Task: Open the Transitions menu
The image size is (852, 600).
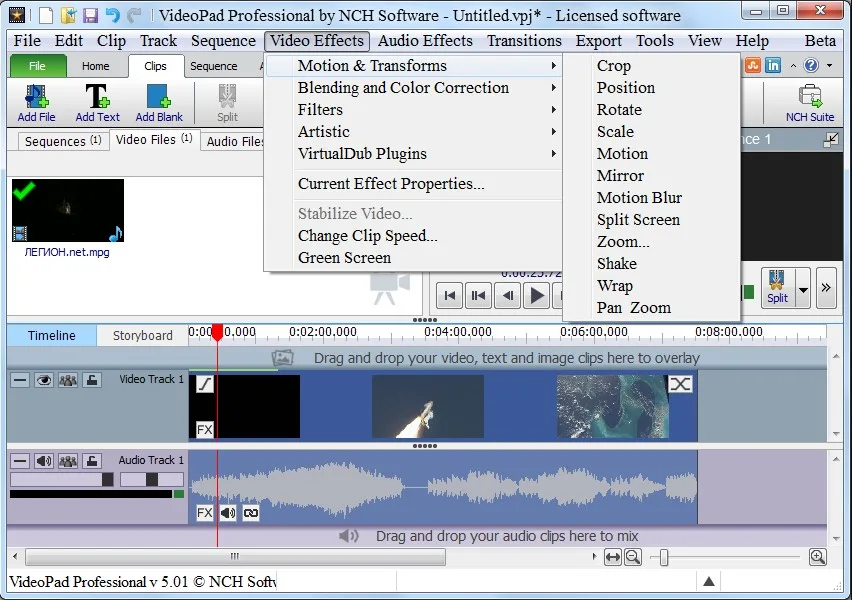Action: pyautogui.click(x=524, y=41)
